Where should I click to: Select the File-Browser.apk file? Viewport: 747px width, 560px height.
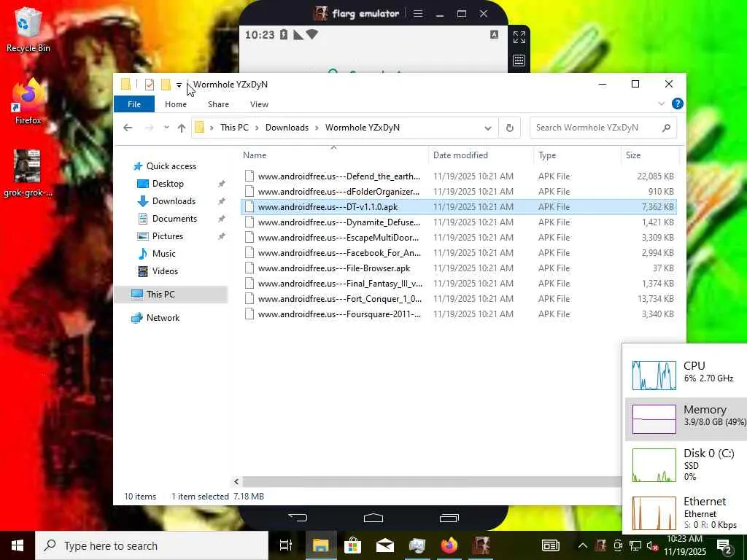458,268
